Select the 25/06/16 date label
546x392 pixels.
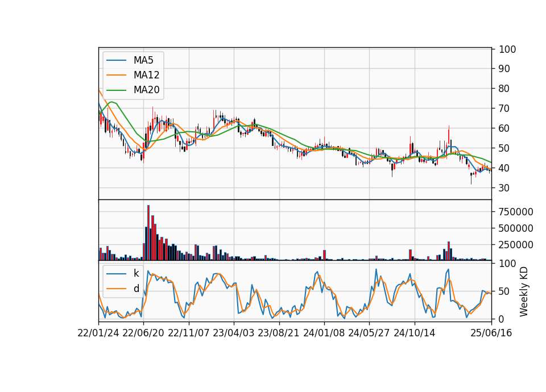(491, 333)
